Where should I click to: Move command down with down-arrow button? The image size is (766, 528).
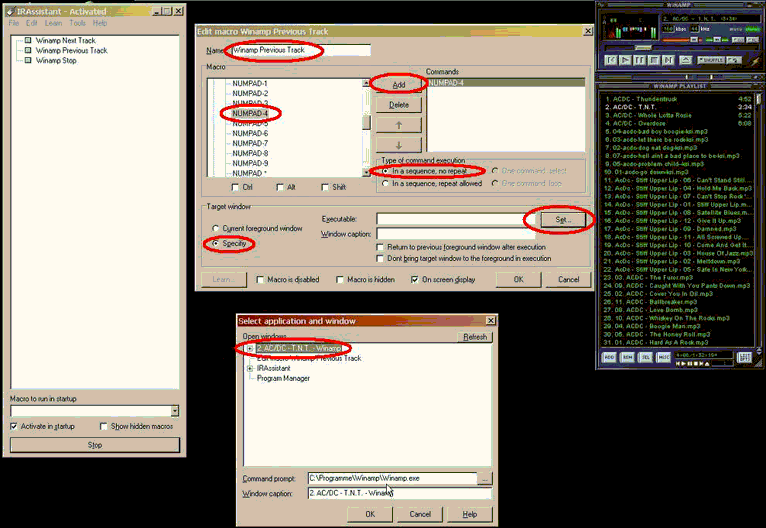click(x=399, y=145)
